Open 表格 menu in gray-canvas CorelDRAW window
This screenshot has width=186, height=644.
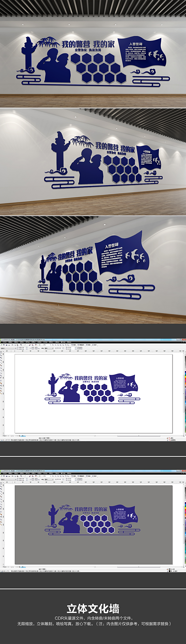(x=51, y=473)
